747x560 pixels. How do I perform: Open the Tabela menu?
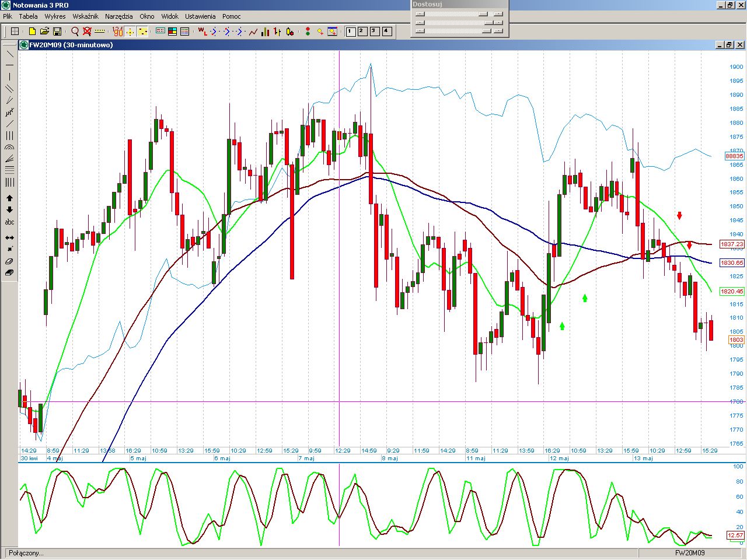click(x=28, y=16)
